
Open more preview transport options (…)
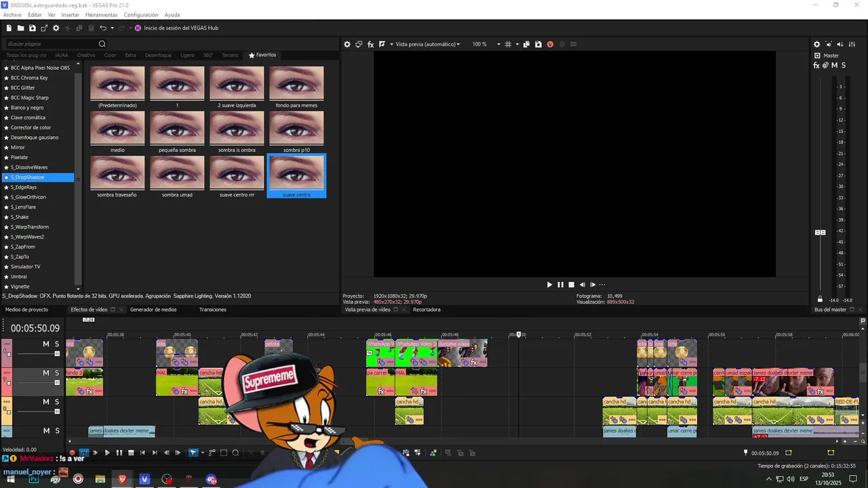pyautogui.click(x=601, y=285)
